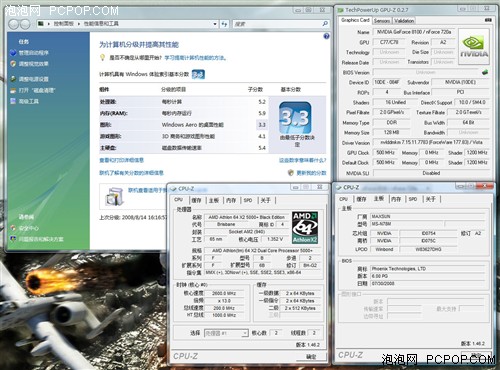Screen dimensions: 500x370
Task: Open the 缓存 tab in the left CPU-Z window
Action: click(x=196, y=200)
